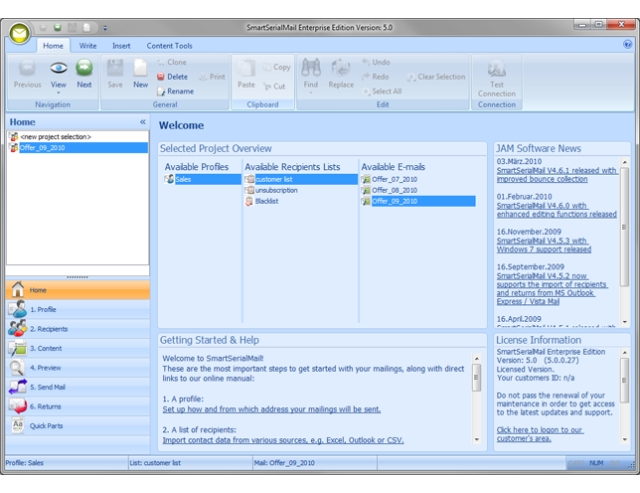The width and height of the screenshot is (640, 493).
Task: Switch to the Insert ribbon tab
Action: (121, 46)
